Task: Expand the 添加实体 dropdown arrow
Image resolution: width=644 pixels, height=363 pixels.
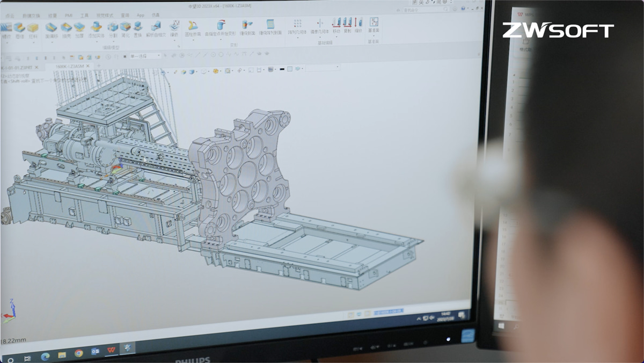Action: [x=96, y=42]
